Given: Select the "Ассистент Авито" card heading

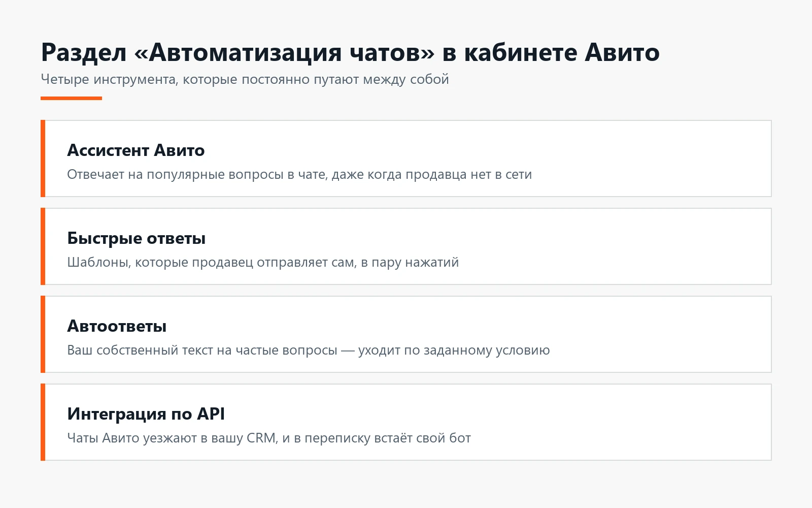Looking at the screenshot, I should [136, 150].
